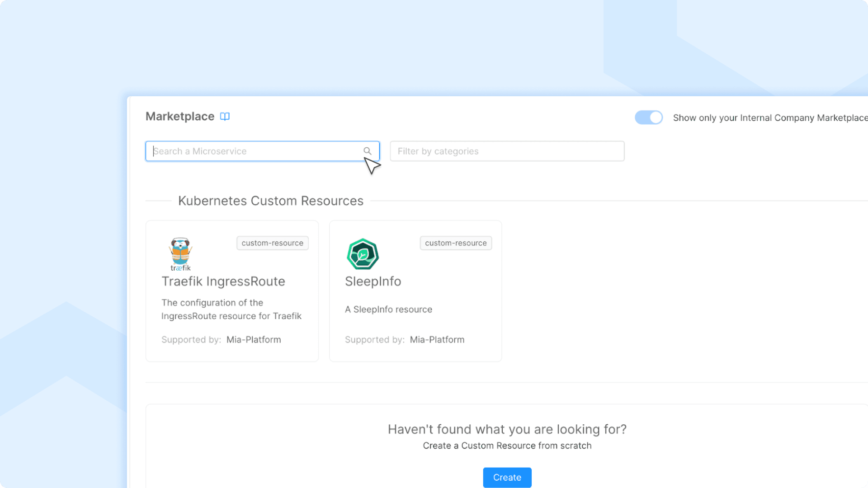Click the SleepInfo green hexagon logo
The image size is (868, 488).
pyautogui.click(x=363, y=254)
